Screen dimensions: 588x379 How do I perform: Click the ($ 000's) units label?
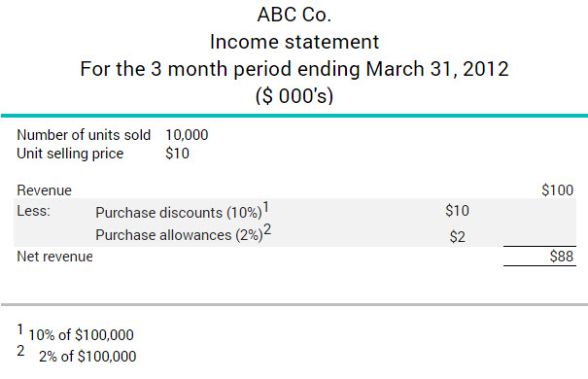coord(294,96)
